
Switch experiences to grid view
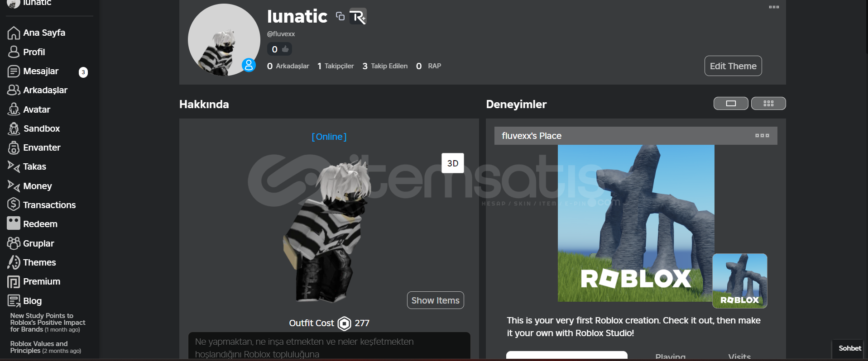tap(768, 104)
